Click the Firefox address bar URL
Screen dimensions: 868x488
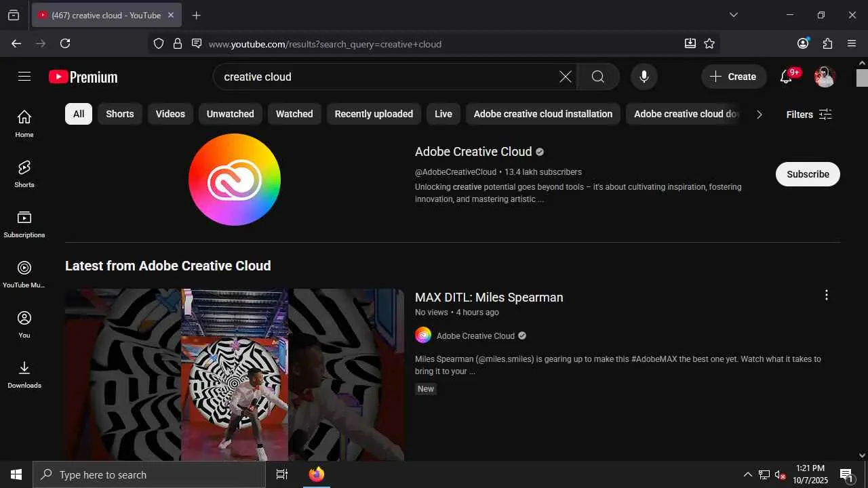(x=325, y=44)
